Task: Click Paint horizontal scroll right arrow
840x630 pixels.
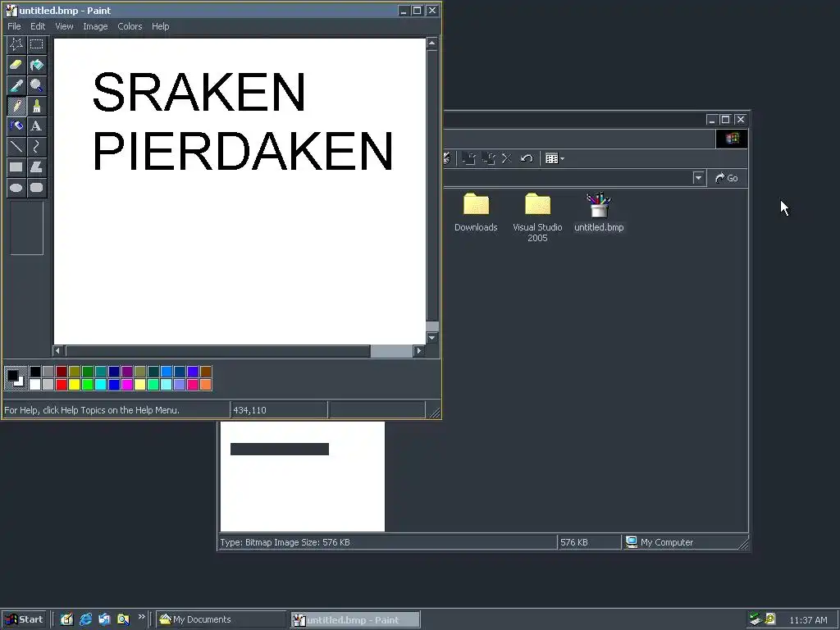Action: point(419,351)
